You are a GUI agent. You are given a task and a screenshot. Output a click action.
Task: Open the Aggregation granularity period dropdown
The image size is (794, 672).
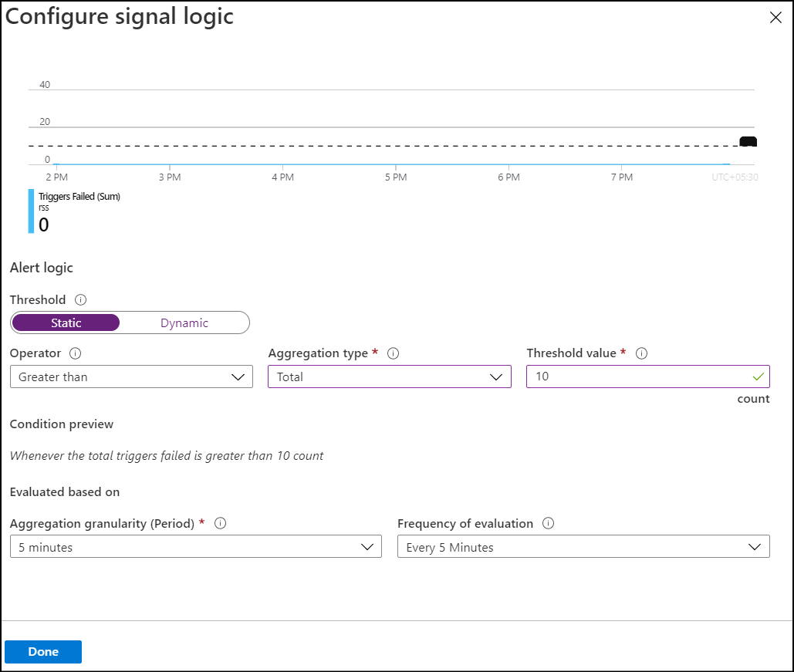click(x=195, y=547)
